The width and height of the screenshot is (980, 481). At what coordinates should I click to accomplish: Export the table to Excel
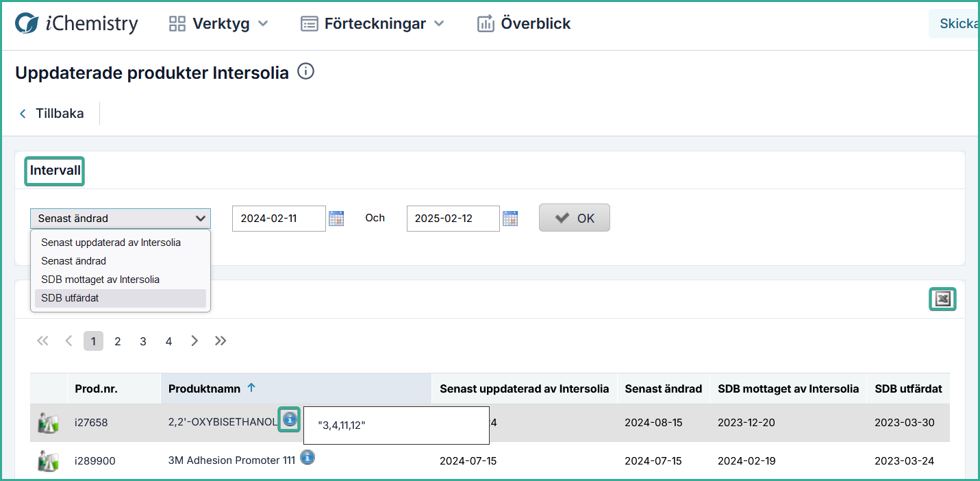[942, 299]
